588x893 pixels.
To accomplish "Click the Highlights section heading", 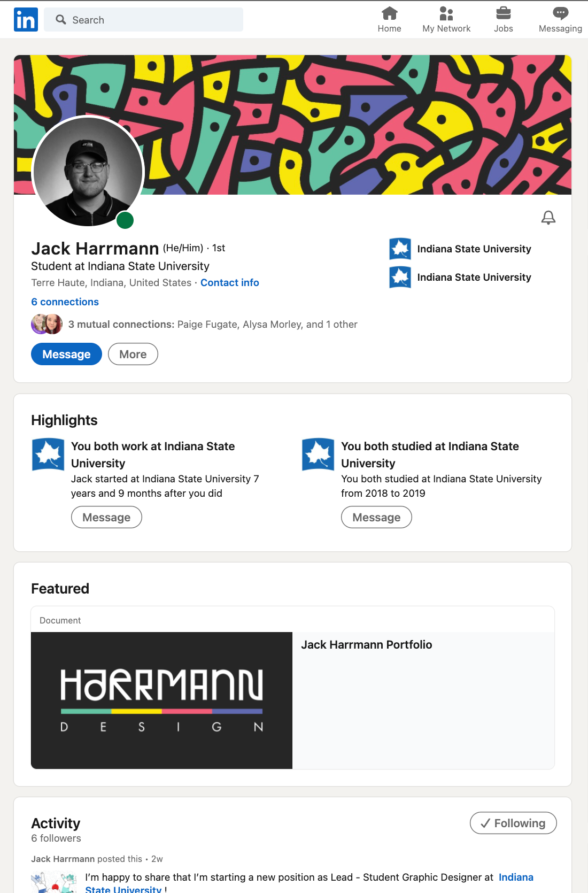I will tap(64, 420).
